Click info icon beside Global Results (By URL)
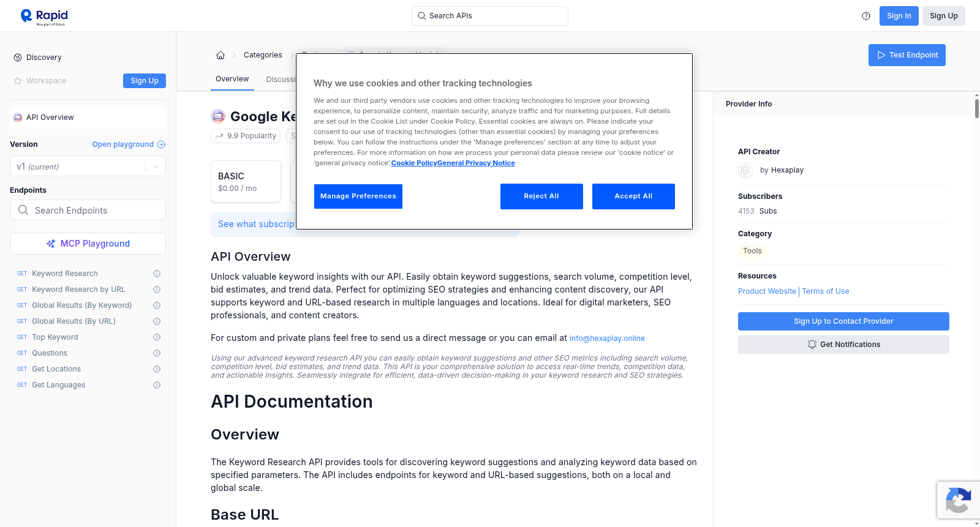This screenshot has width=980, height=527. coord(157,321)
